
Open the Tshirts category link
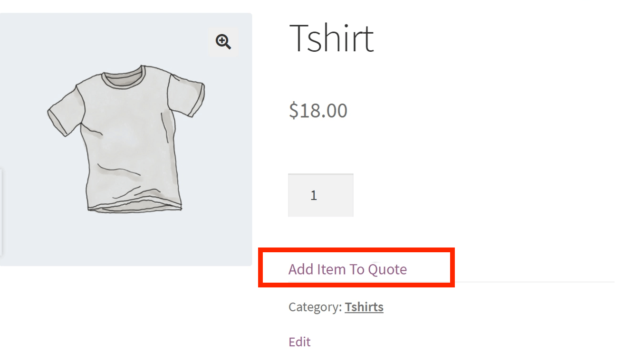click(x=364, y=307)
